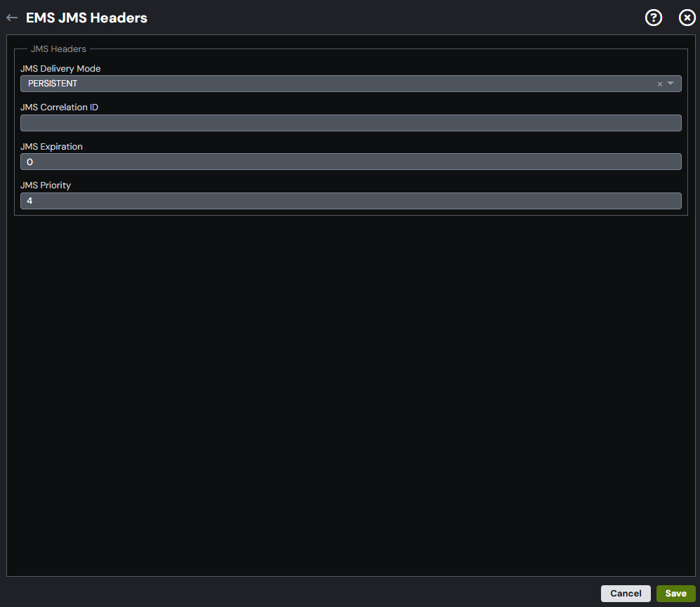
Task: Click the JMS Delivery Mode label
Action: [60, 69]
